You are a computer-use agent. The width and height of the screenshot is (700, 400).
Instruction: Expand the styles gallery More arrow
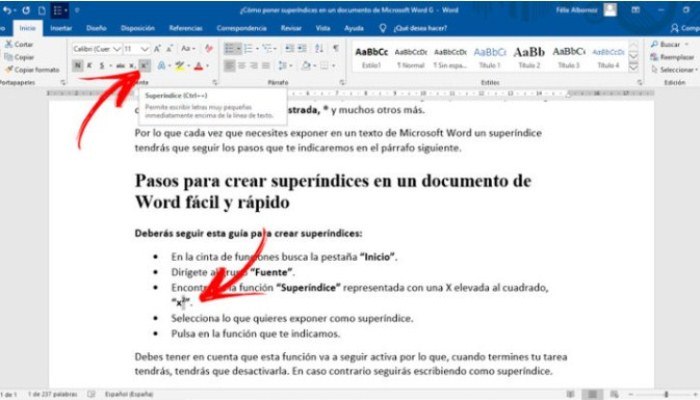(633, 67)
